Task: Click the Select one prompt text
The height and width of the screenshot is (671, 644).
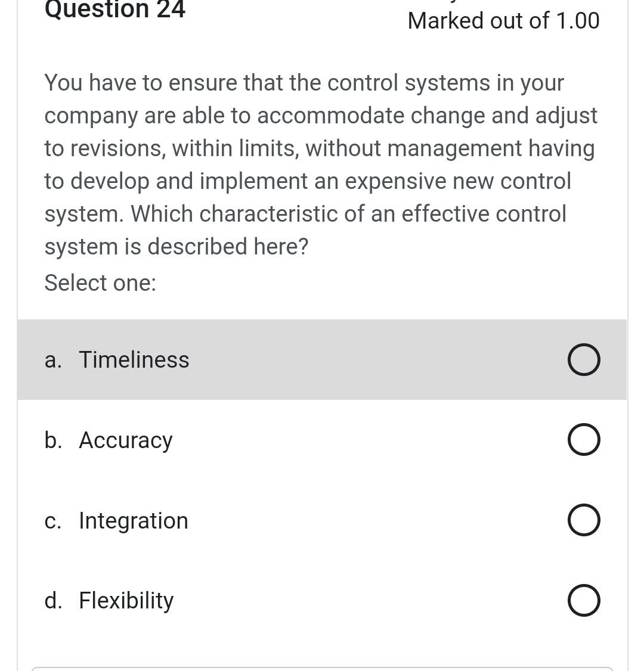Action: pos(100,282)
